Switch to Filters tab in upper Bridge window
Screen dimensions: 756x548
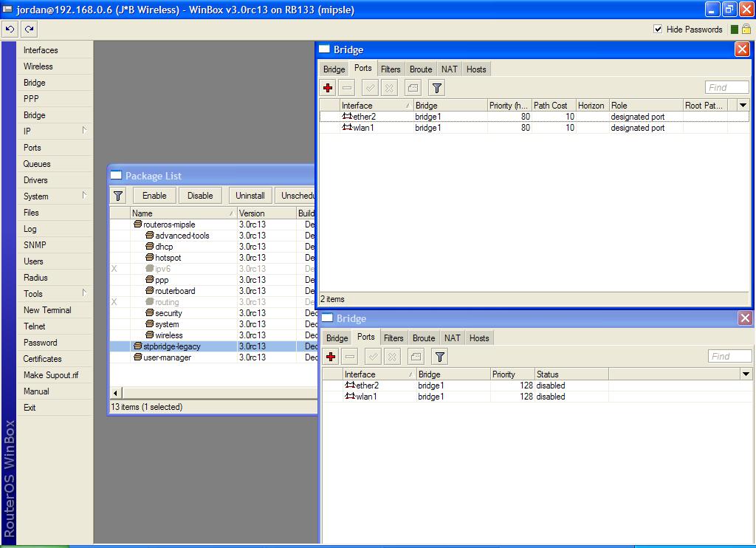coord(391,69)
